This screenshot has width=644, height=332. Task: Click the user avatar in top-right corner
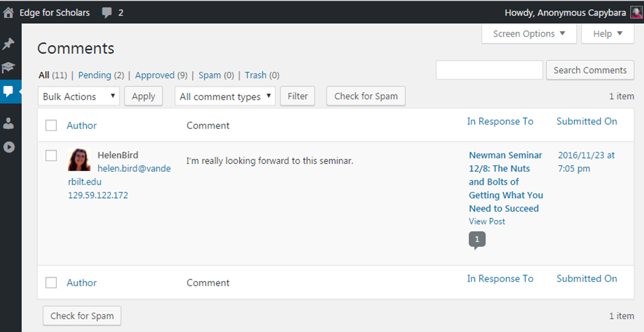coord(636,13)
